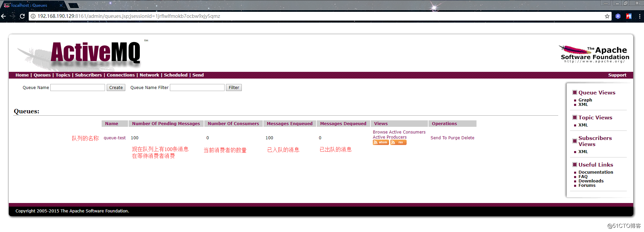Open the Queues navigation item

(42, 75)
